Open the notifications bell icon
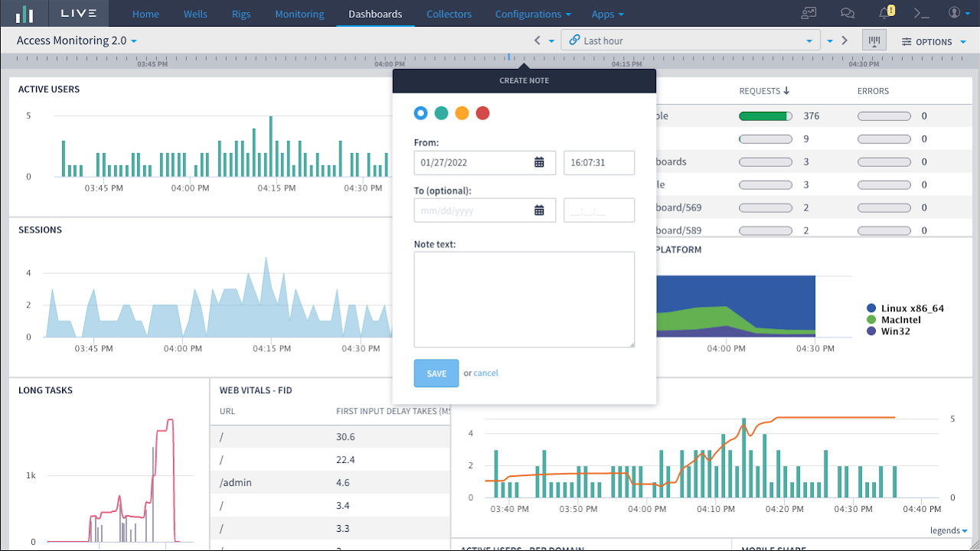The height and width of the screenshot is (551, 980). coord(885,13)
